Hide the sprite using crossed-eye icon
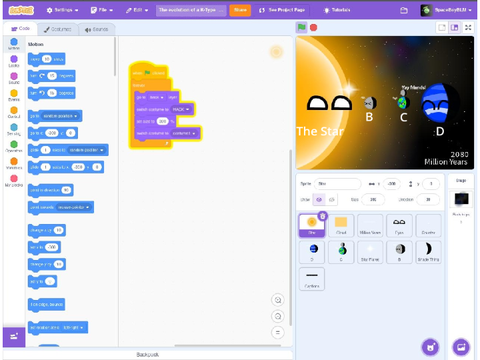The width and height of the screenshot is (480, 360). tap(332, 199)
